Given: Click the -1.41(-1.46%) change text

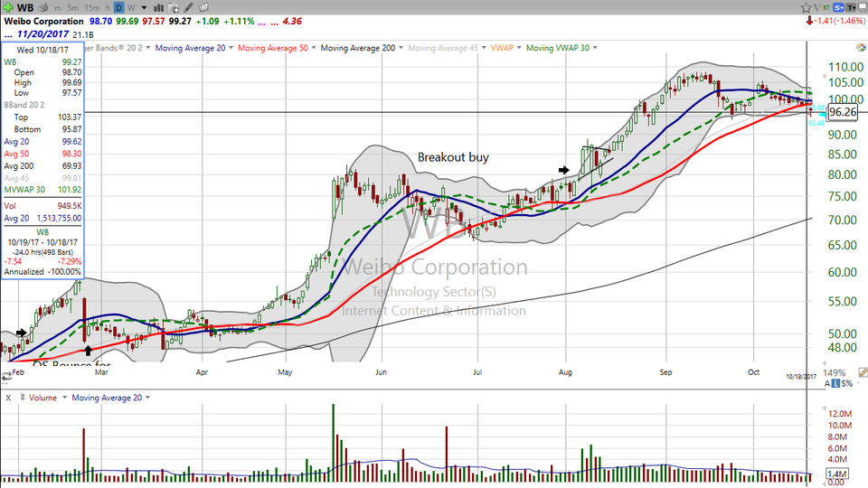Looking at the screenshot, I should [841, 21].
